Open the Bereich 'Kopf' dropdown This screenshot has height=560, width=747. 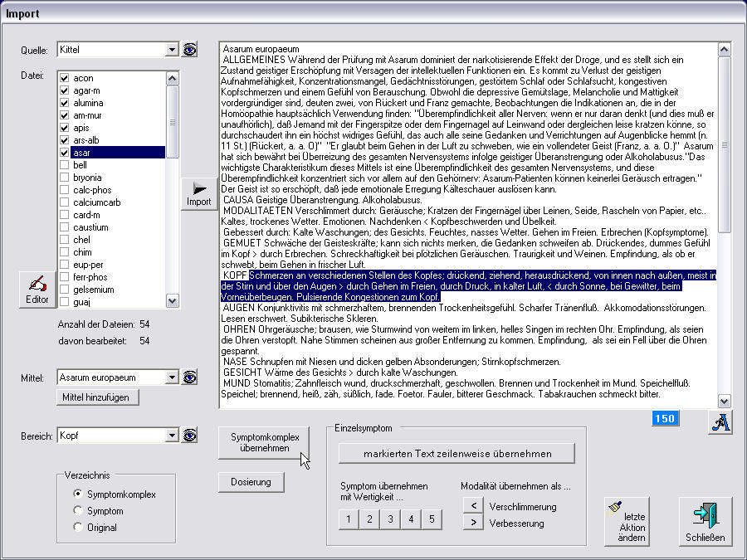click(172, 436)
